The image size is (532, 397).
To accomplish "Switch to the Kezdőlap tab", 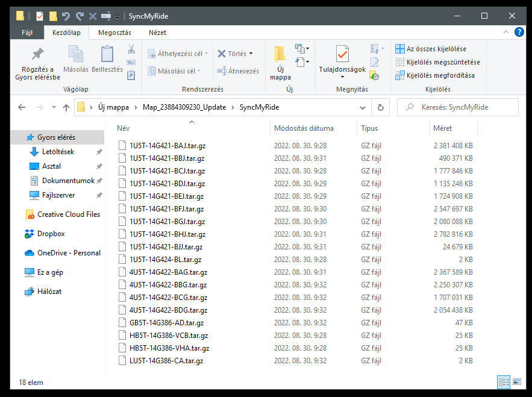I will coord(66,33).
